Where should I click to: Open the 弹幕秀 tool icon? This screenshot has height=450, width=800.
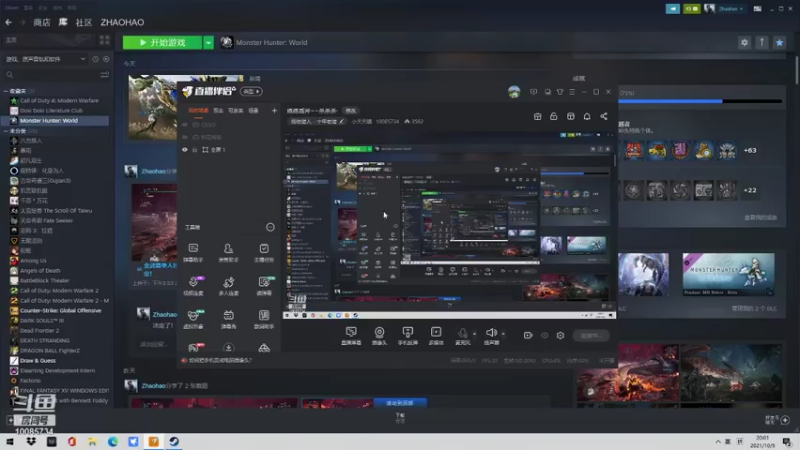tap(228, 319)
